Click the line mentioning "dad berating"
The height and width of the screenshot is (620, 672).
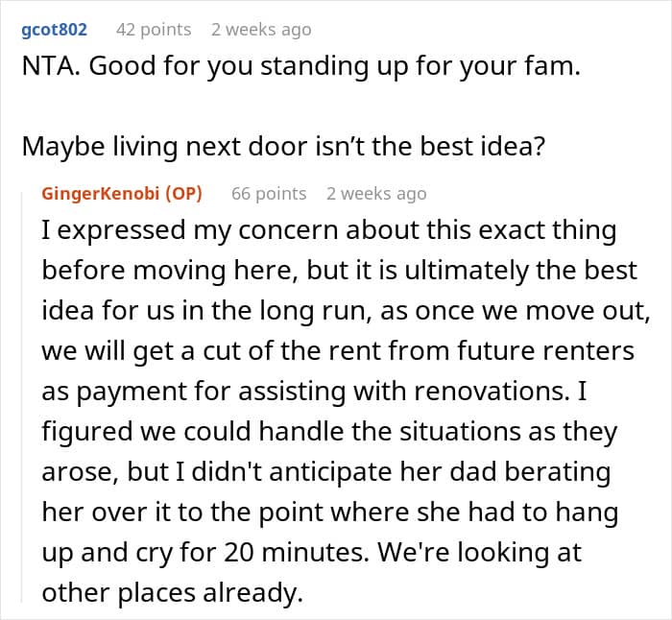click(326, 472)
